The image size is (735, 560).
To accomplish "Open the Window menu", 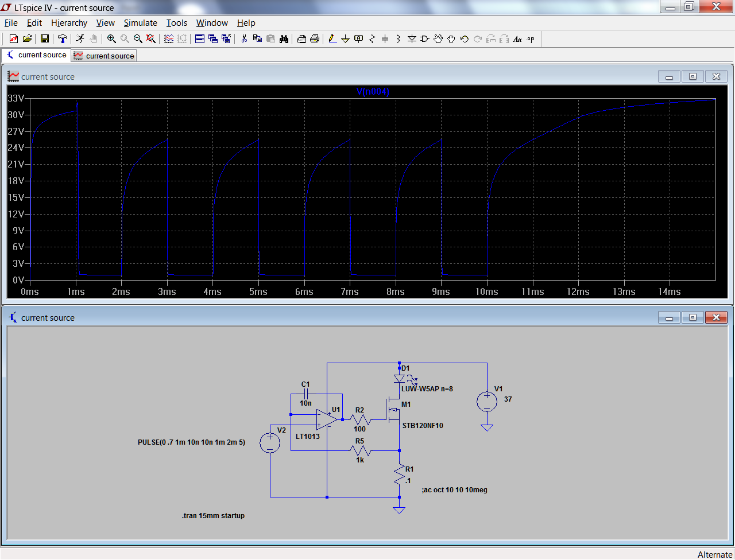I will click(x=212, y=23).
